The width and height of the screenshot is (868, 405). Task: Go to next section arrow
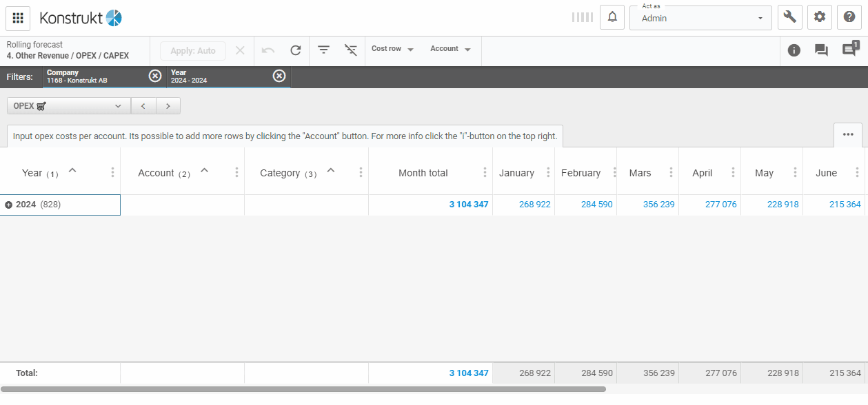click(x=168, y=106)
